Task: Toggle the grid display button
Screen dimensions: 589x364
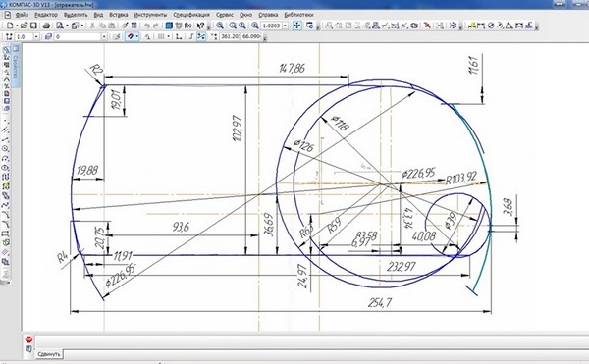Action: [x=161, y=36]
